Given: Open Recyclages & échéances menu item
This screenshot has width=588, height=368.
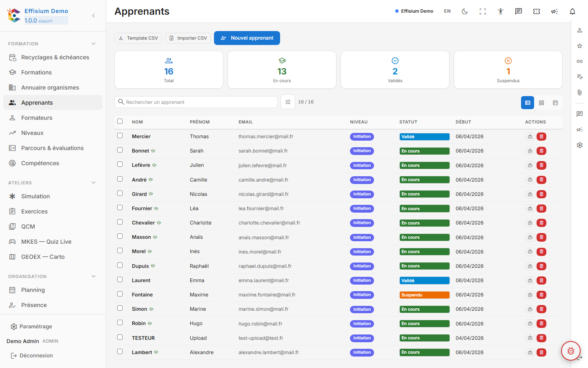Looking at the screenshot, I should point(53,57).
